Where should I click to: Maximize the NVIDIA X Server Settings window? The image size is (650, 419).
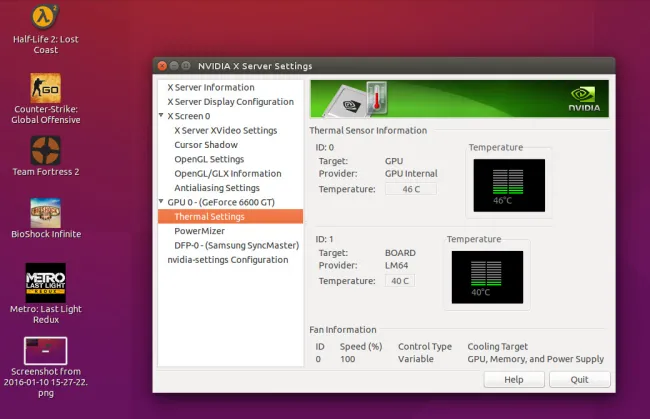[x=186, y=65]
